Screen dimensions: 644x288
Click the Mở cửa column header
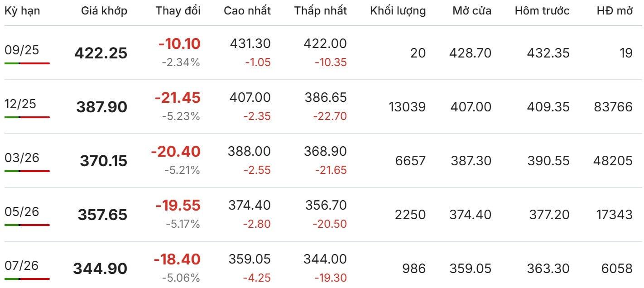(x=472, y=11)
